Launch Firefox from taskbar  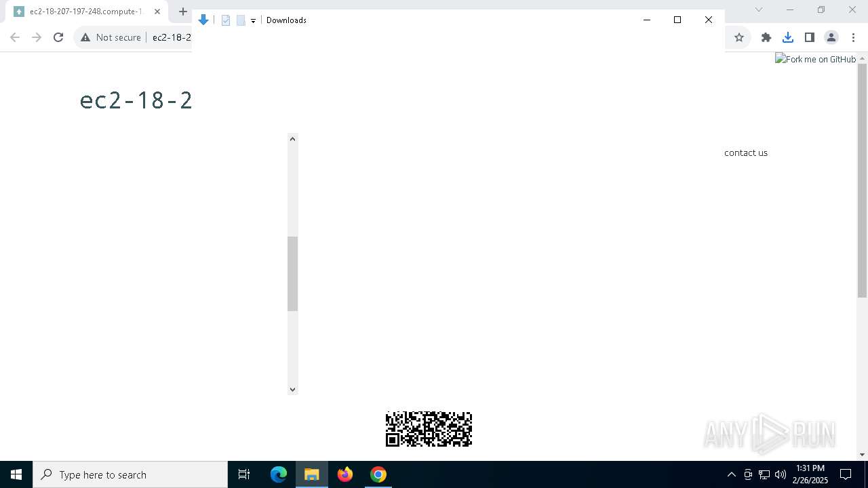[345, 474]
